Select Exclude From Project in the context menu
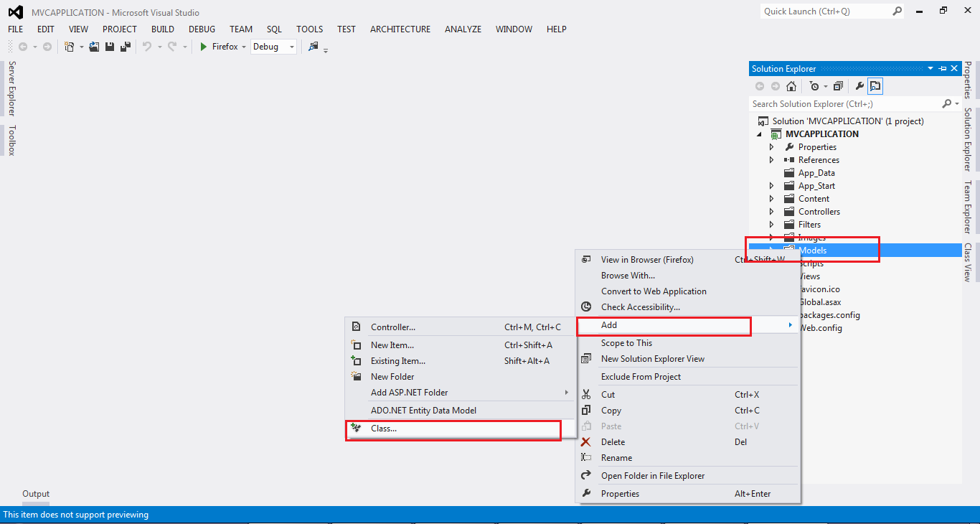Image resolution: width=980 pixels, height=524 pixels. coord(641,376)
